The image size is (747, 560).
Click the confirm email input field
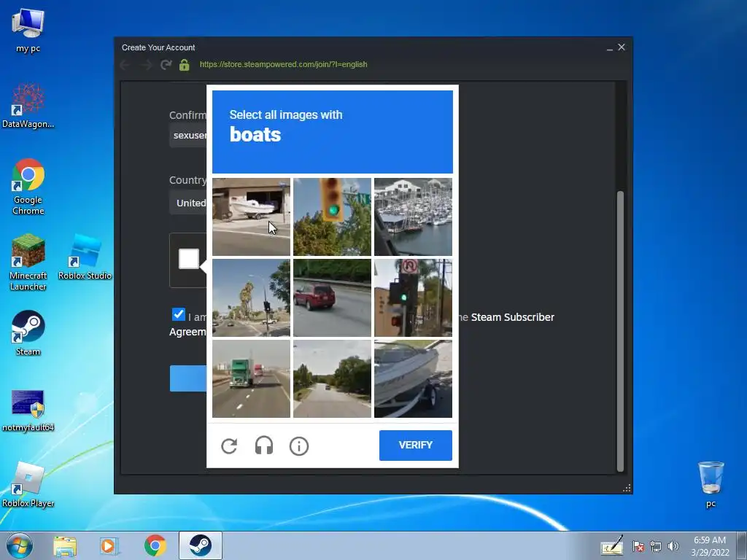188,135
